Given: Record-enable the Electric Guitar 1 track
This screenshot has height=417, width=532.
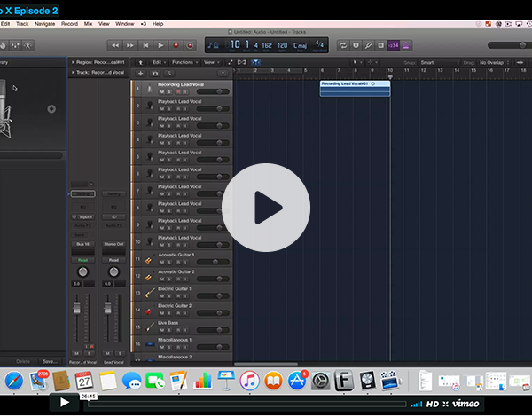Looking at the screenshot, I should 176,295.
